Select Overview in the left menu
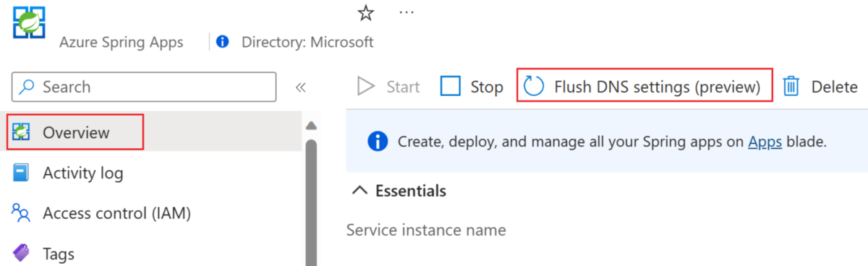 point(76,132)
